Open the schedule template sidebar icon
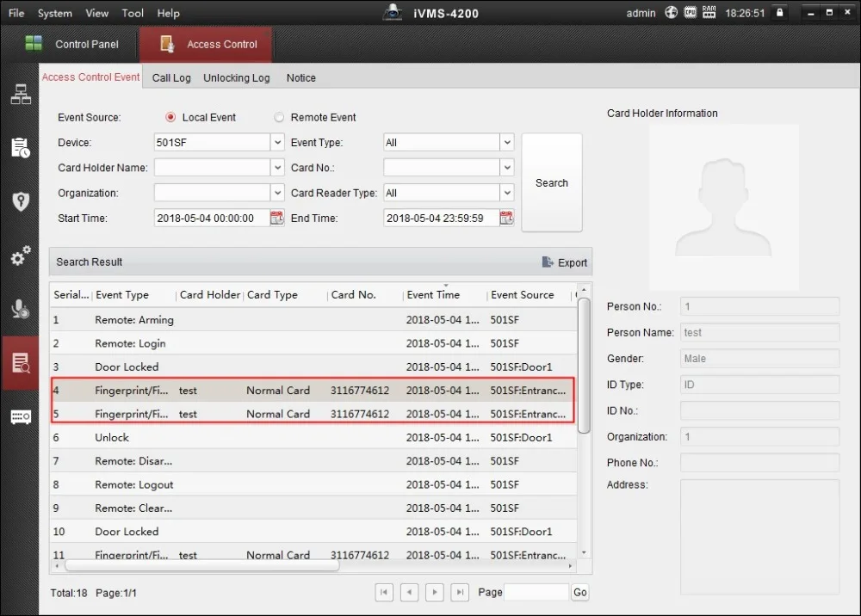The width and height of the screenshot is (861, 616). coord(21,148)
